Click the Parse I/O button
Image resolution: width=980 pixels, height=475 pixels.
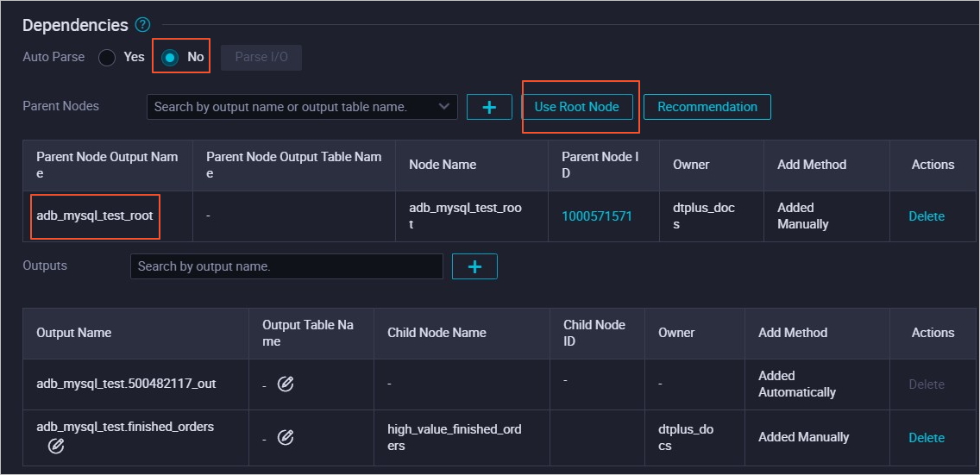[x=261, y=58]
